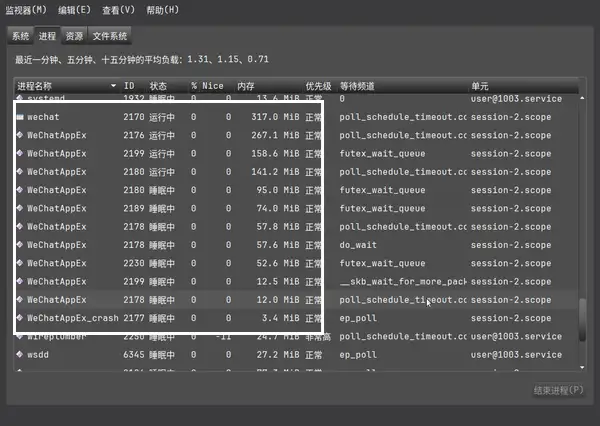Switch to the 进程 tab
The width and height of the screenshot is (600, 426).
47,36
